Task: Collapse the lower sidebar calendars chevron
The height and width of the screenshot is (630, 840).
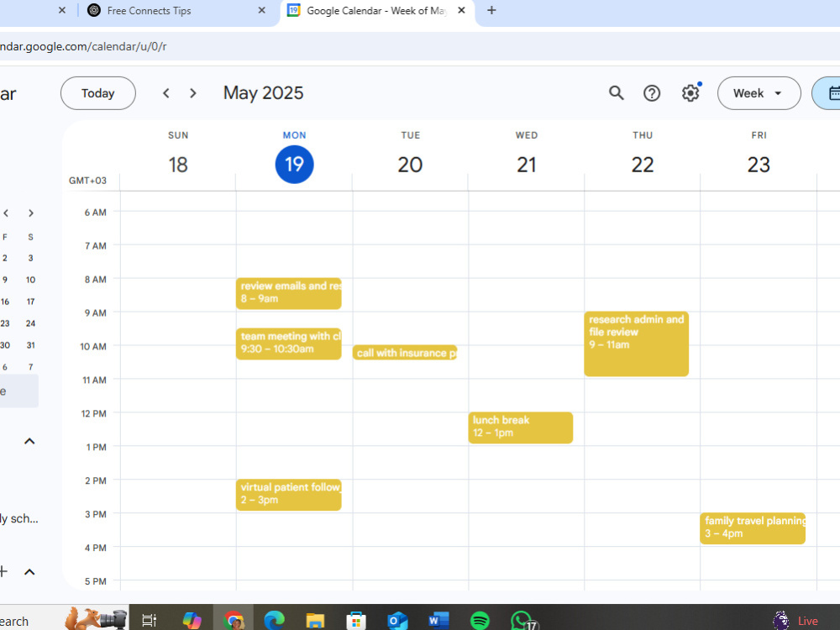Action: tap(29, 572)
